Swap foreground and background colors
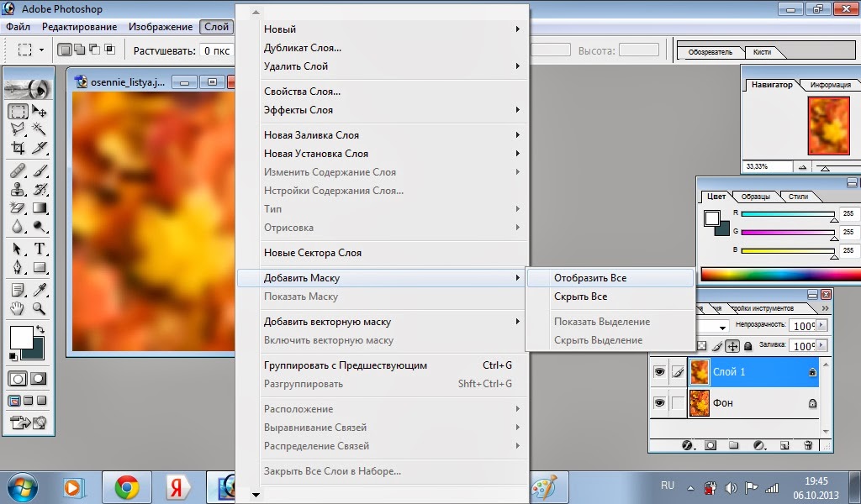This screenshot has height=504, width=861. point(40,329)
